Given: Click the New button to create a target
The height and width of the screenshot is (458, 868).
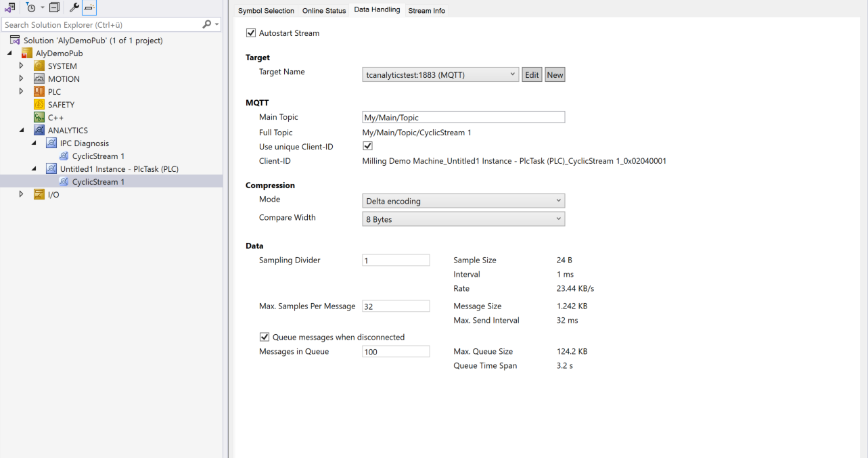Looking at the screenshot, I should point(554,74).
